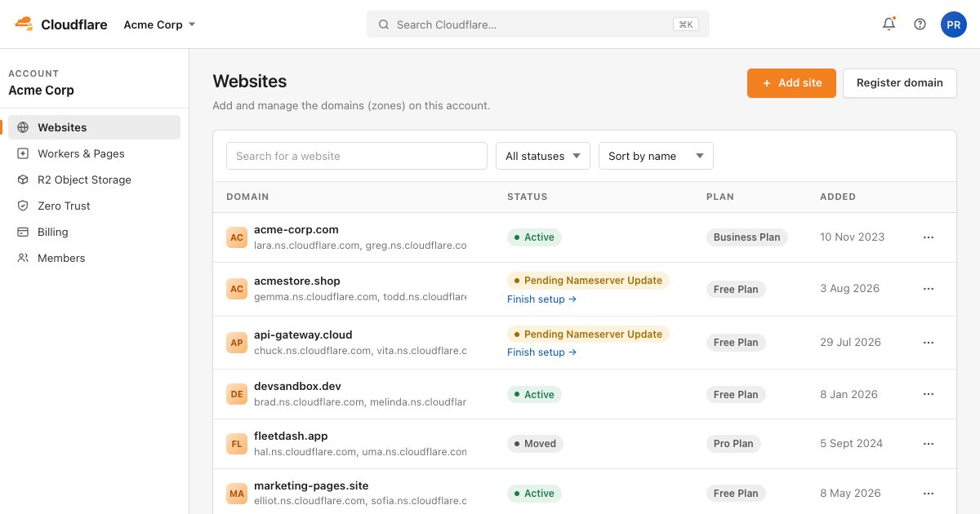Click the FL avatar for fleetdash.app
This screenshot has width=980, height=514.
(237, 444)
